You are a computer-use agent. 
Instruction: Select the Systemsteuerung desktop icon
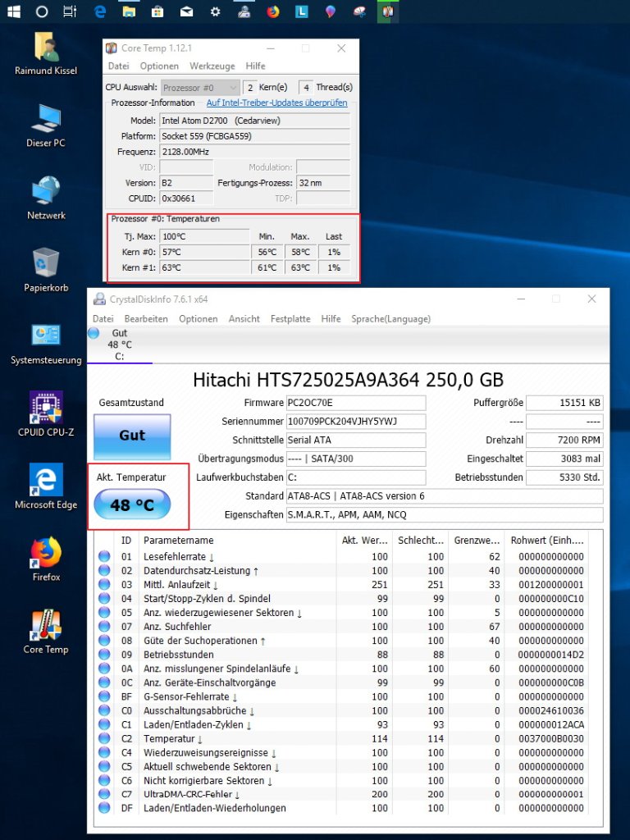click(x=46, y=343)
